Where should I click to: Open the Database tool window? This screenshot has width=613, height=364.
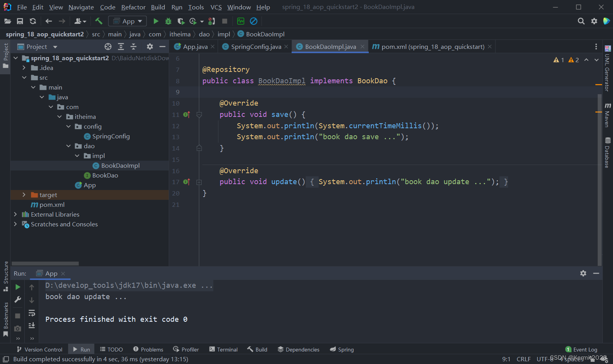pos(608,152)
